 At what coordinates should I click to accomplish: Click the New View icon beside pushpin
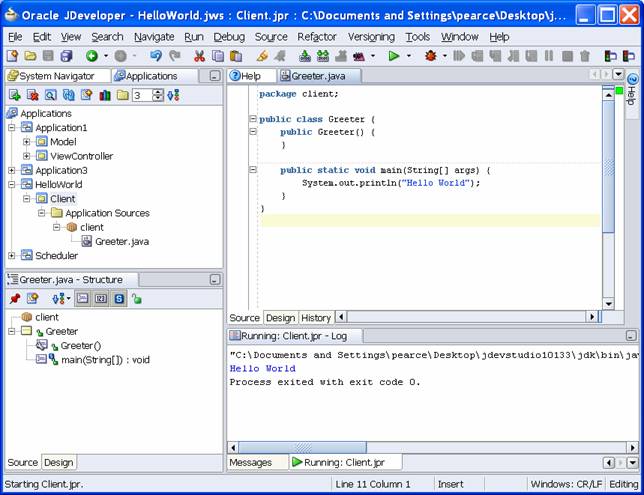32,299
